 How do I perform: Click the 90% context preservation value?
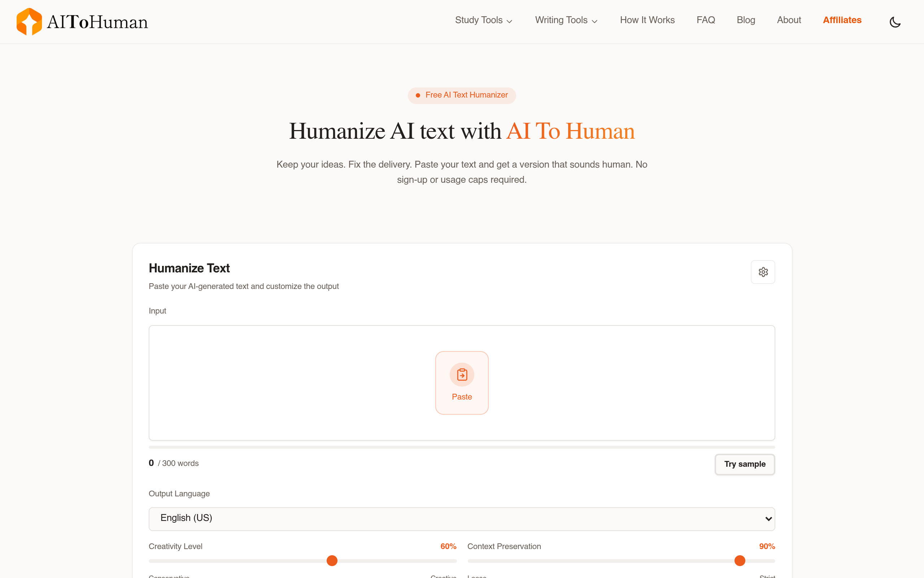[767, 546]
